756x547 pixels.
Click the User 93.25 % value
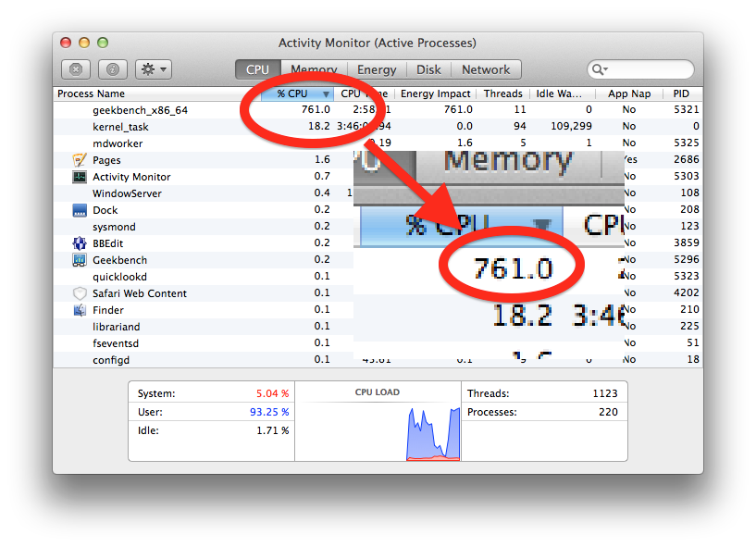pos(269,412)
